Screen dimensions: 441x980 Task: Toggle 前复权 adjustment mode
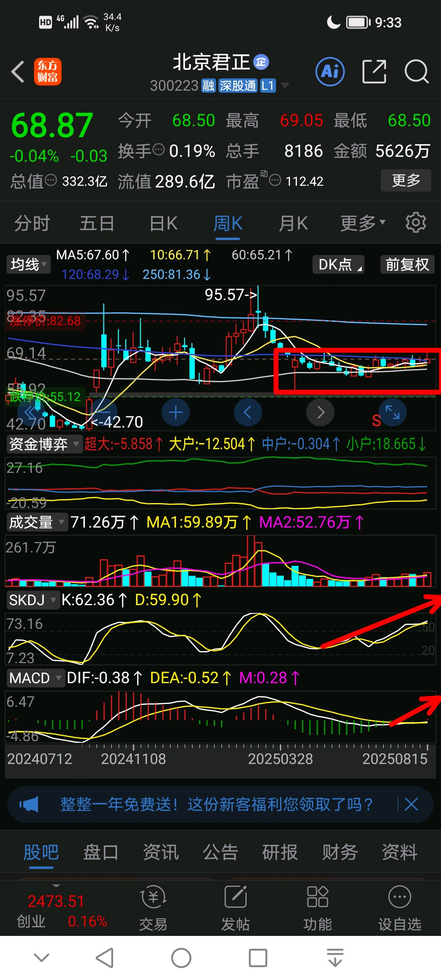(408, 265)
